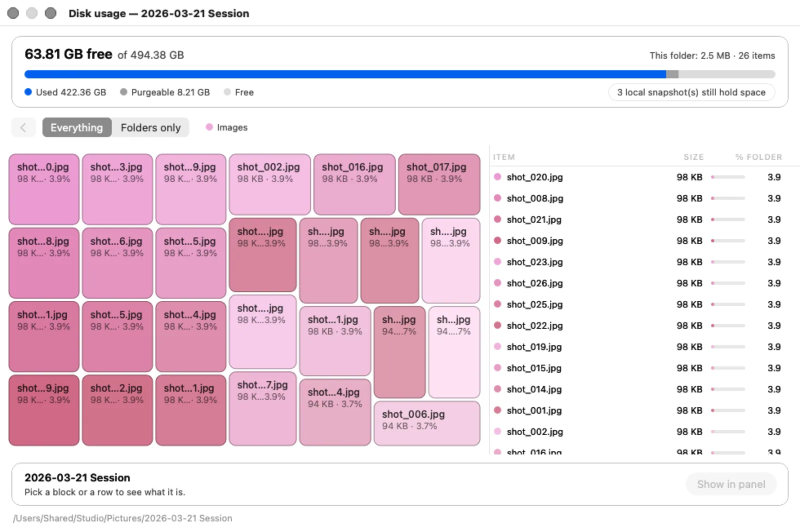Select the shot...3.jpg treemap block
The width and height of the screenshot is (800, 532).
tap(117, 189)
